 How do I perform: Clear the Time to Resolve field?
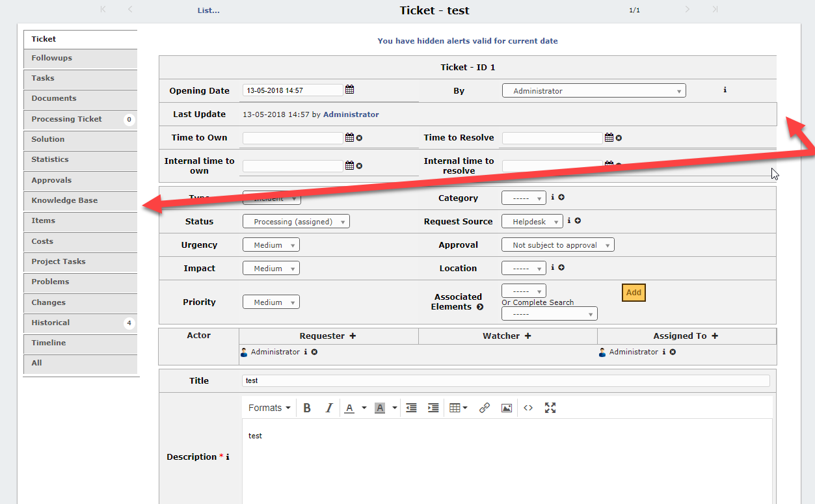[x=618, y=137]
